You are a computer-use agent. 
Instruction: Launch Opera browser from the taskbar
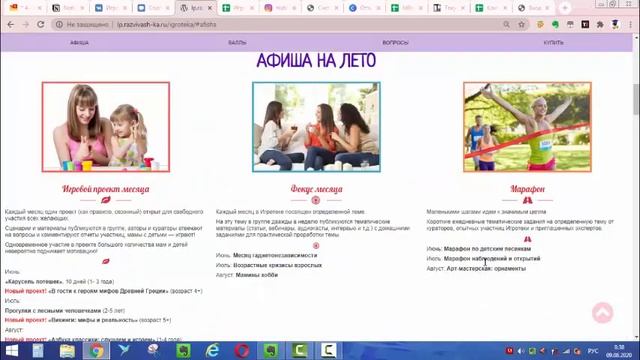(242, 351)
